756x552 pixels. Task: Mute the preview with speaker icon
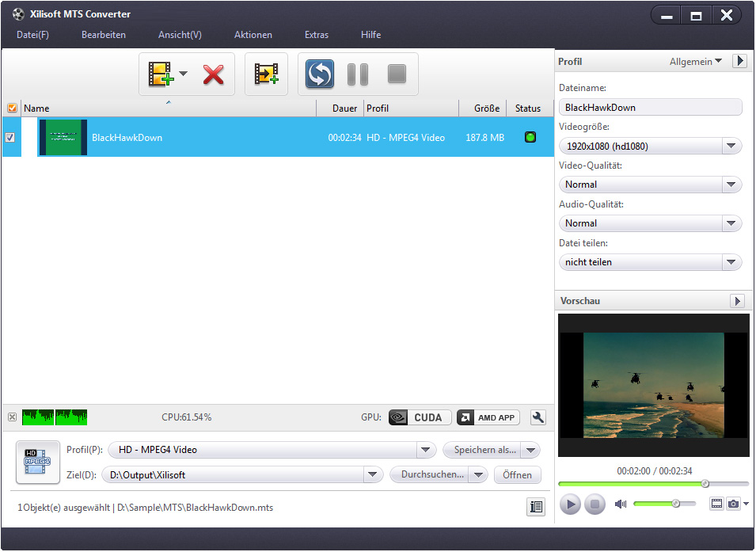tap(621, 504)
